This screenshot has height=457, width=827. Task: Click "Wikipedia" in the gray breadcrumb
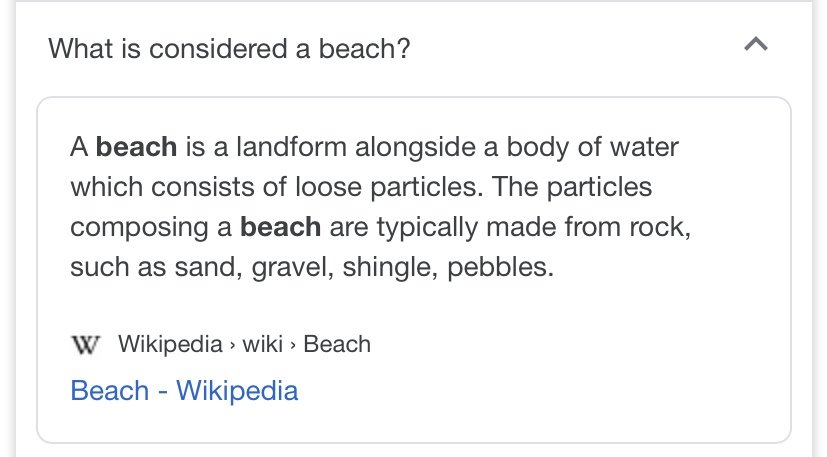pos(170,344)
